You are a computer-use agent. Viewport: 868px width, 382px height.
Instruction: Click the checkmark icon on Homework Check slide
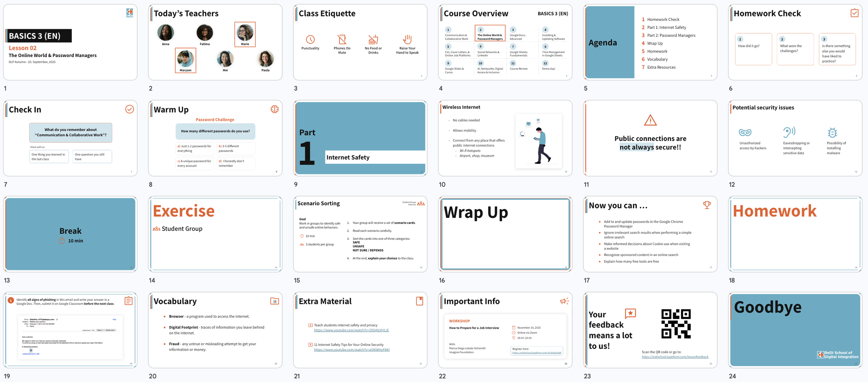click(854, 13)
